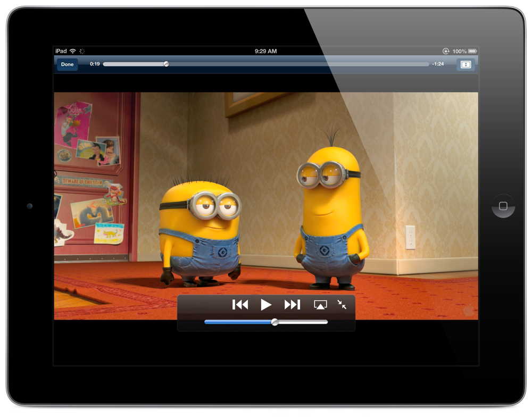Tap the battery status icon

pyautogui.click(x=472, y=51)
